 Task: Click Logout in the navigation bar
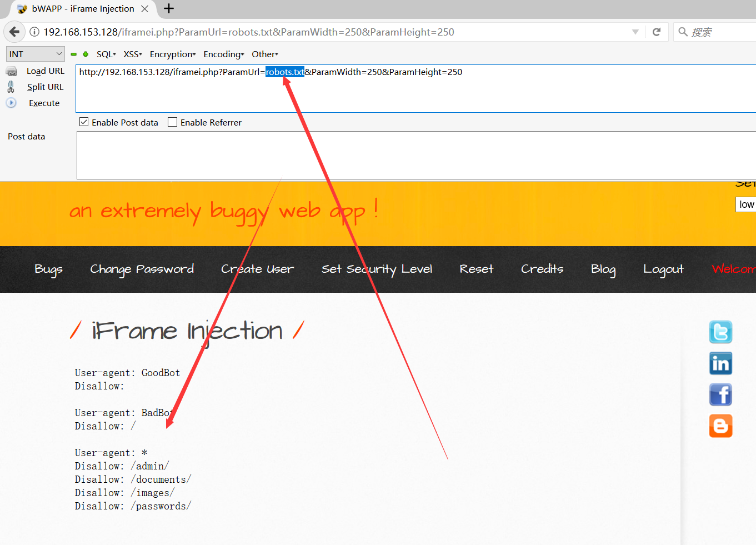(x=663, y=269)
